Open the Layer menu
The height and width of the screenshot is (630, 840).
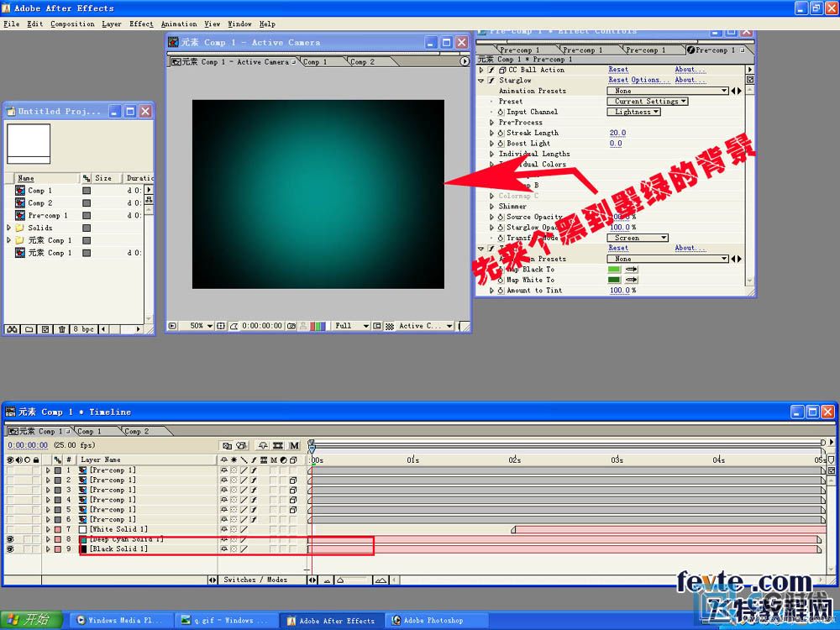(112, 24)
